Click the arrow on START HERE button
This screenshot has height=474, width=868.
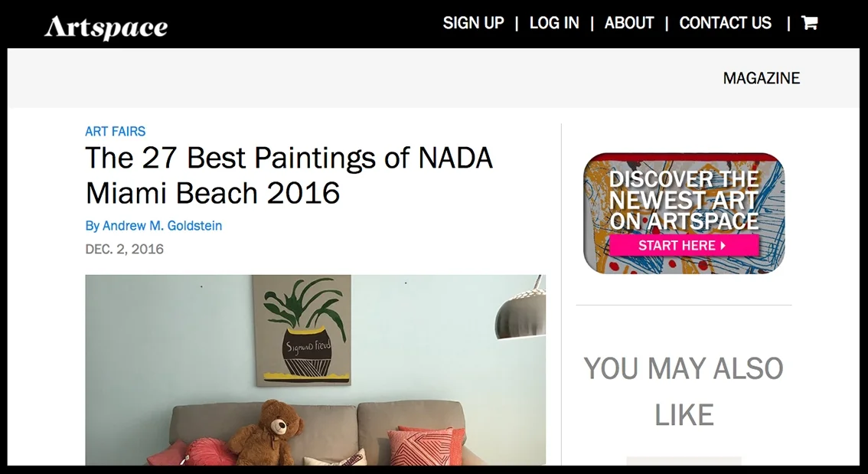click(x=723, y=245)
